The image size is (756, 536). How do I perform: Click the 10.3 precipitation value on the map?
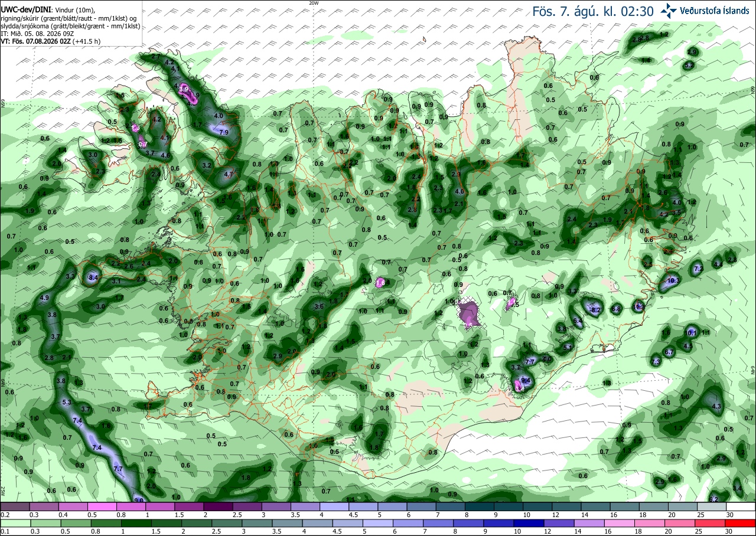tap(673, 280)
